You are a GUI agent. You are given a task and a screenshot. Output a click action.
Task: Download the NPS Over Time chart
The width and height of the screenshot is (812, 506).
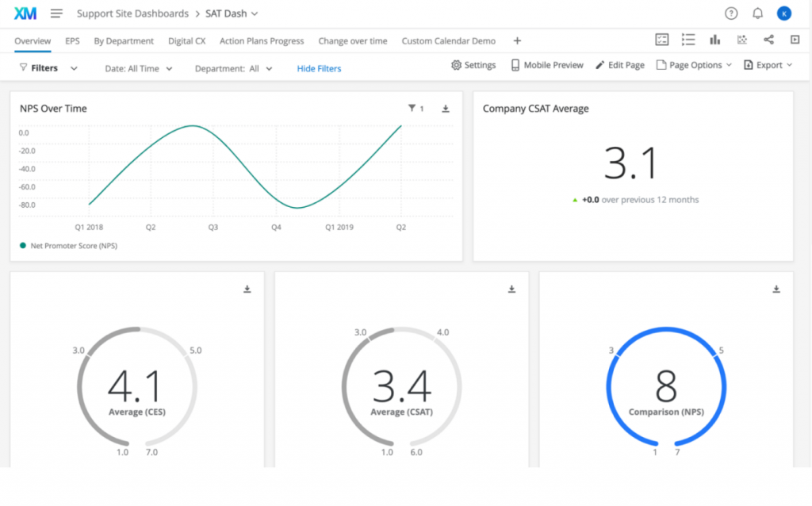446,109
